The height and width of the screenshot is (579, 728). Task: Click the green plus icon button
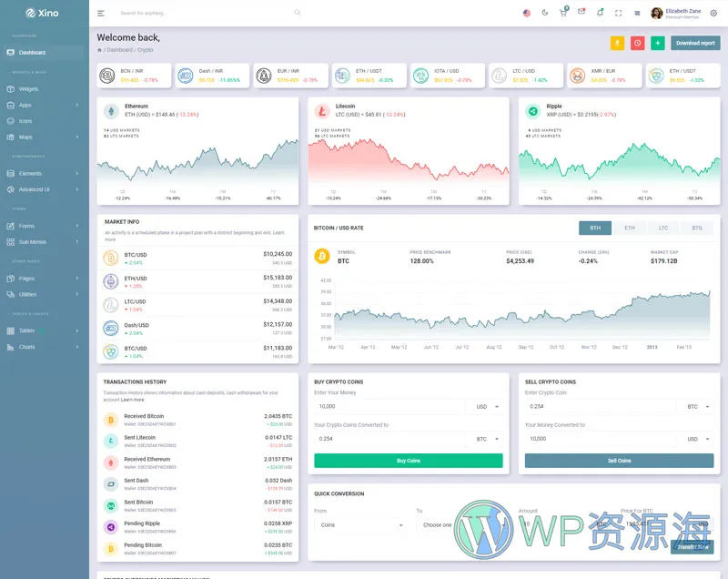(x=658, y=43)
